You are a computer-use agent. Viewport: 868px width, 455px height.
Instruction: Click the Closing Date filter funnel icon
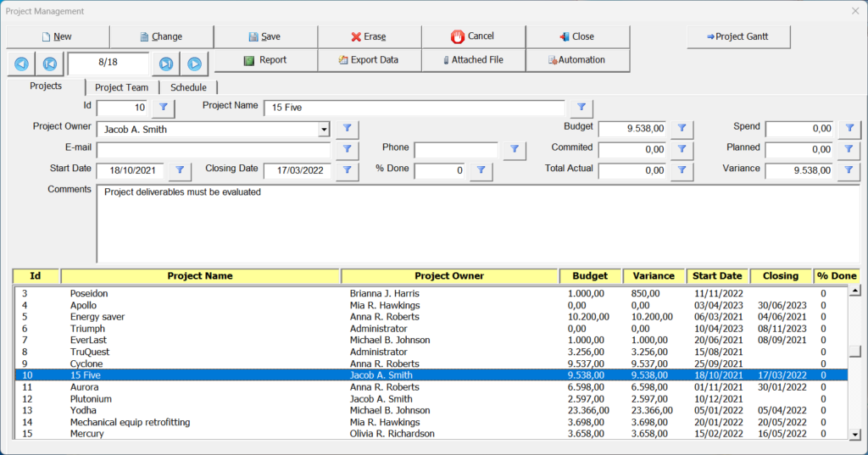pos(347,170)
